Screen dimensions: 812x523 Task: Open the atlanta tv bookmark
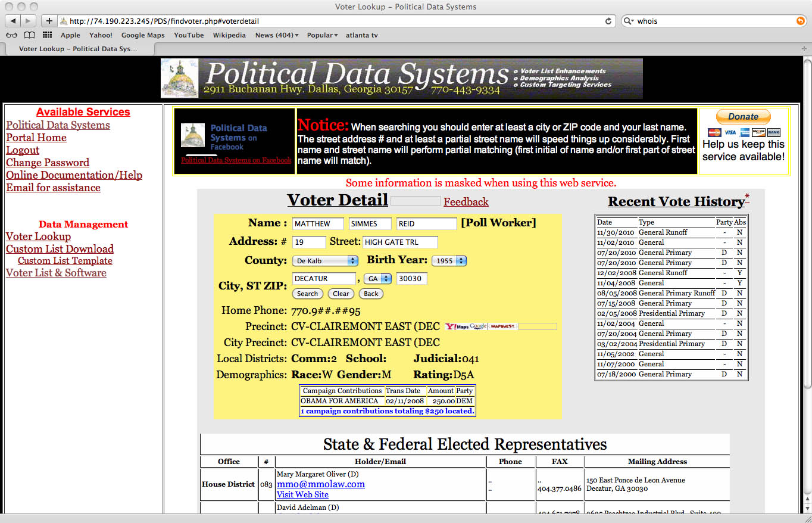click(361, 35)
